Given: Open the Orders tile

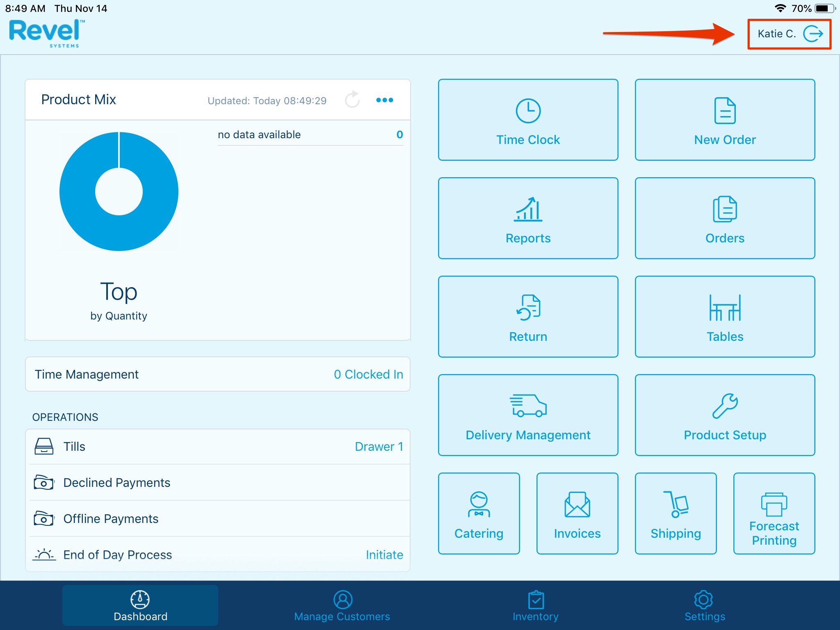Looking at the screenshot, I should [724, 218].
